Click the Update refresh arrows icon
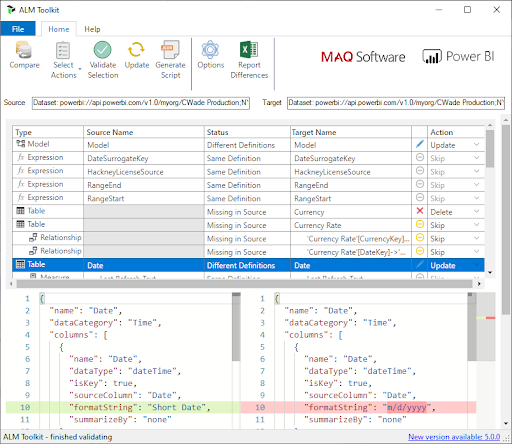The image size is (512, 444). [x=136, y=50]
